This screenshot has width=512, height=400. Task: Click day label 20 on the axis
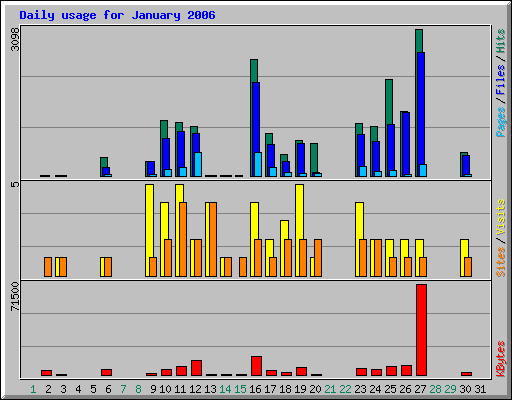(315, 389)
